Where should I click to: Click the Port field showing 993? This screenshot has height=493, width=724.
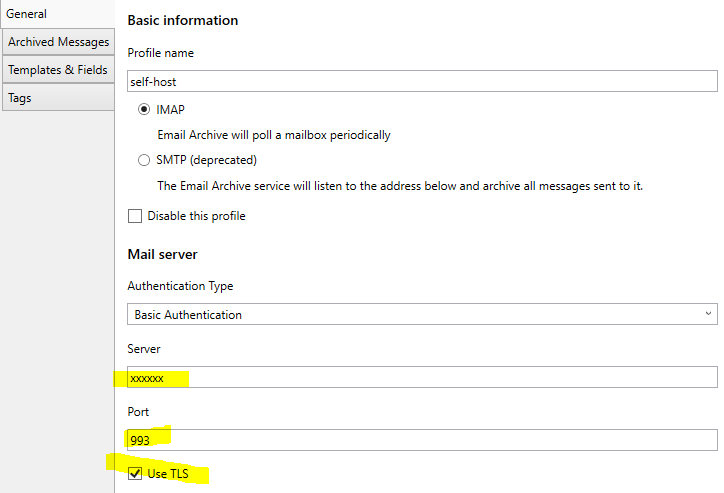422,440
